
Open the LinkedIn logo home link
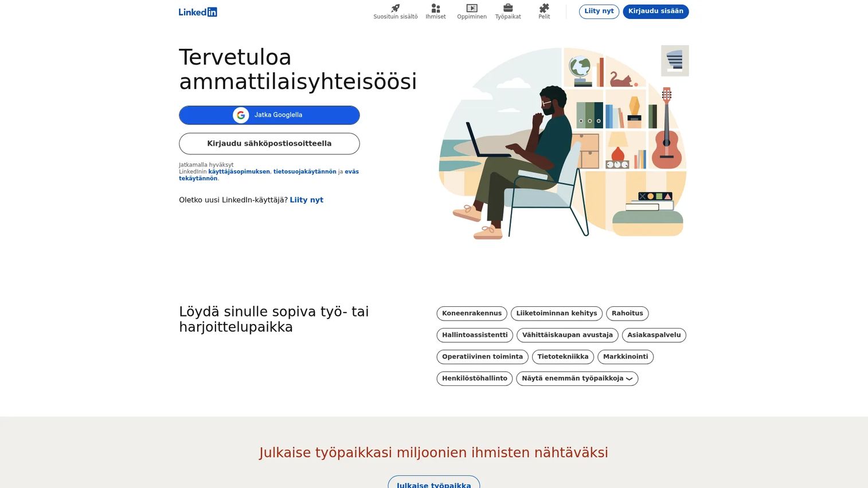tap(198, 12)
